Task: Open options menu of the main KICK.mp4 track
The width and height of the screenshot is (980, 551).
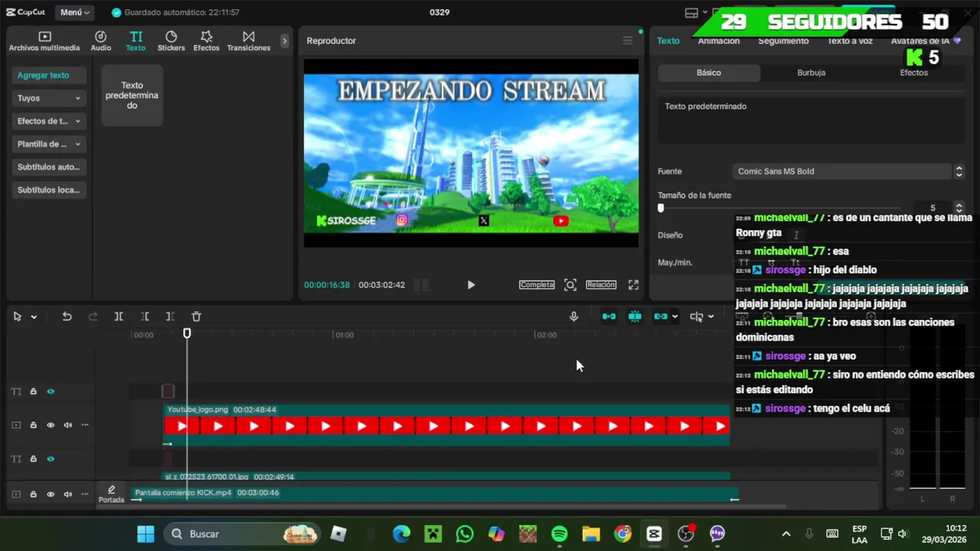Action: point(85,494)
